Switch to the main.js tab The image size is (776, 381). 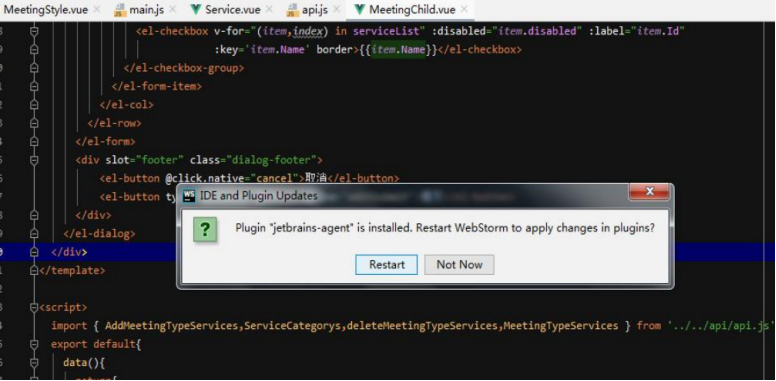146,9
